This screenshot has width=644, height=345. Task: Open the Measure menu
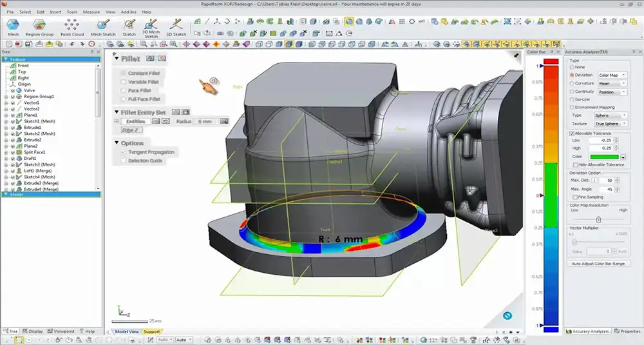point(91,12)
